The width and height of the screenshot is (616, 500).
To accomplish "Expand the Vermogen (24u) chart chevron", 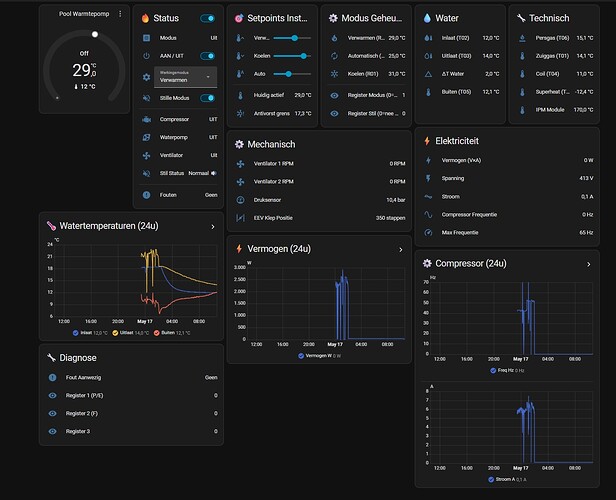I will [401, 249].
